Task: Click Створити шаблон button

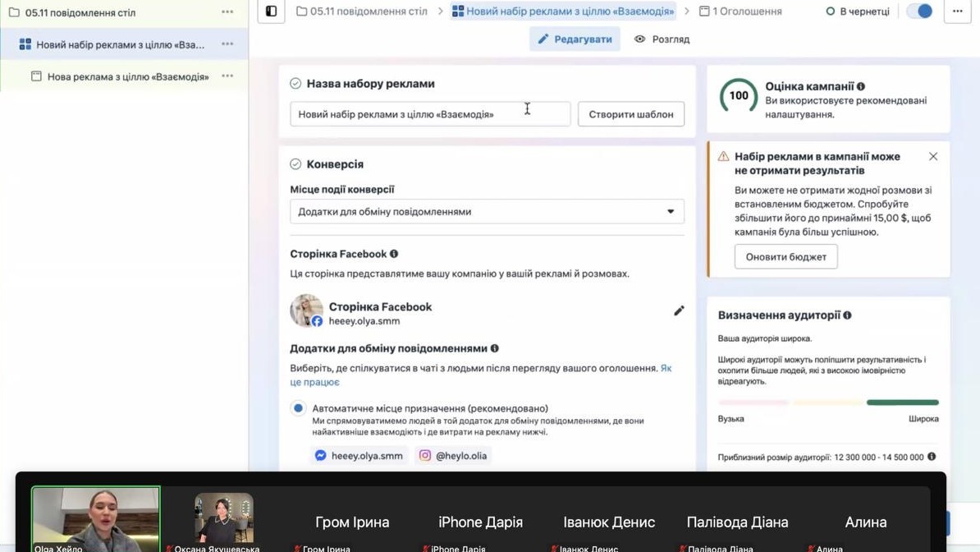Action: [x=630, y=114]
